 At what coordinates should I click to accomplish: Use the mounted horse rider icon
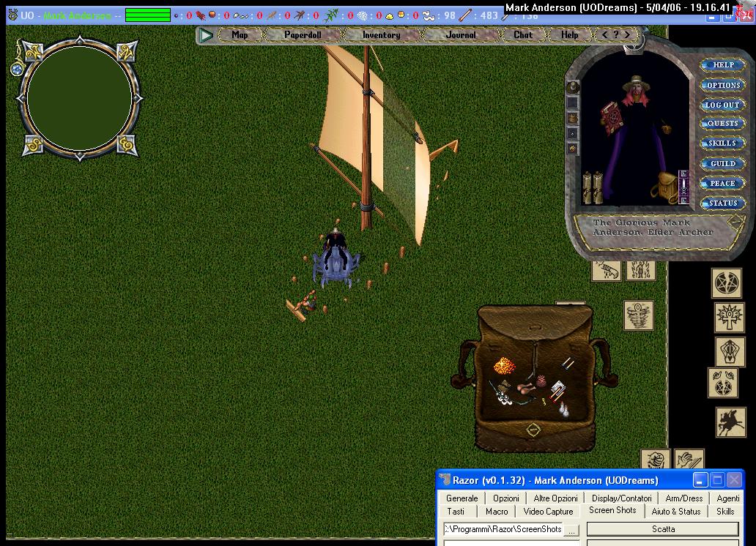coord(730,422)
